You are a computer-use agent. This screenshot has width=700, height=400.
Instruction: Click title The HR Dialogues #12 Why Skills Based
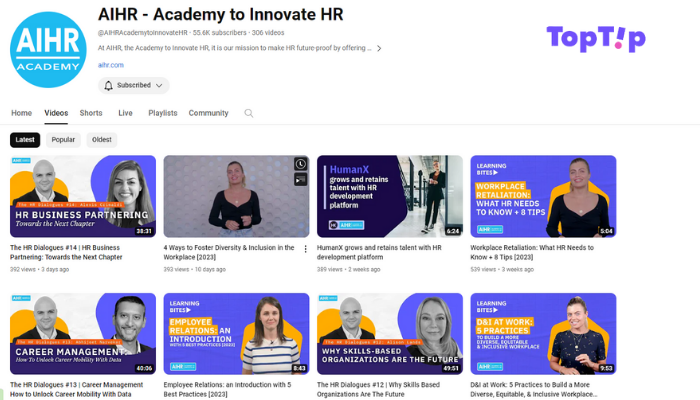[x=378, y=389]
